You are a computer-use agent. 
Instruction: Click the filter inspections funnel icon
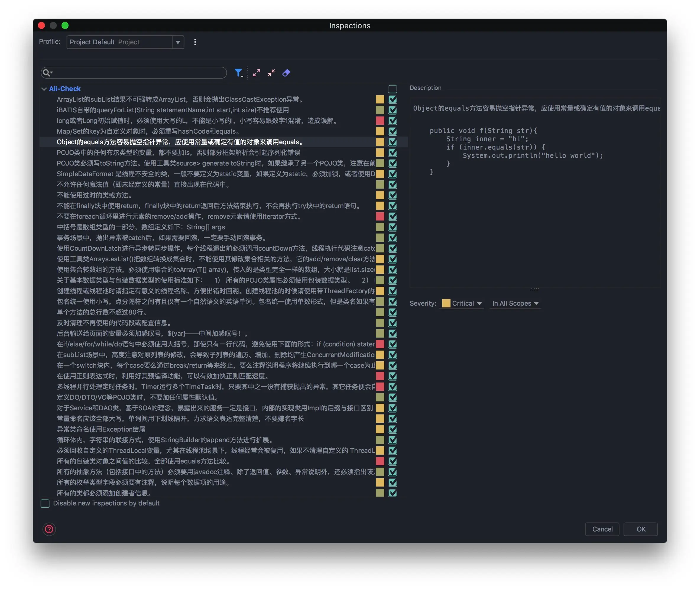coord(238,73)
